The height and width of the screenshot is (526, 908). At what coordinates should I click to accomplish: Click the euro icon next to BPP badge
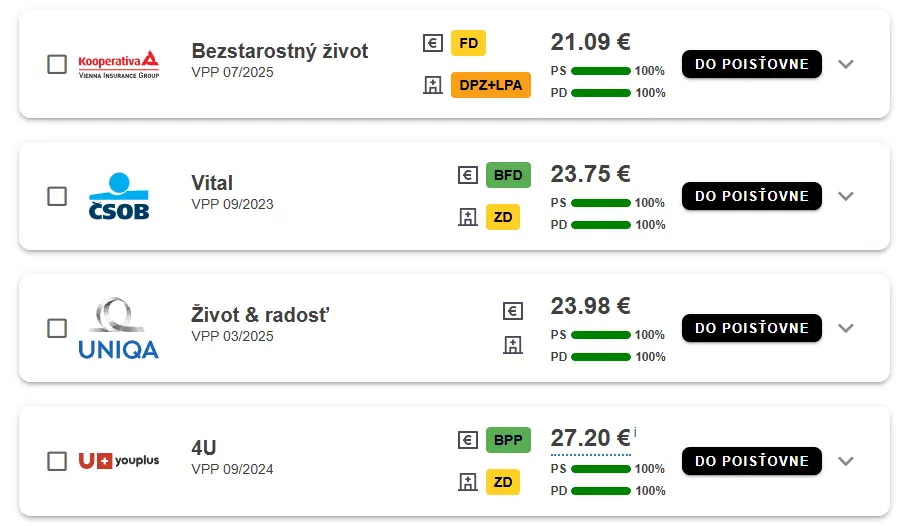[467, 440]
